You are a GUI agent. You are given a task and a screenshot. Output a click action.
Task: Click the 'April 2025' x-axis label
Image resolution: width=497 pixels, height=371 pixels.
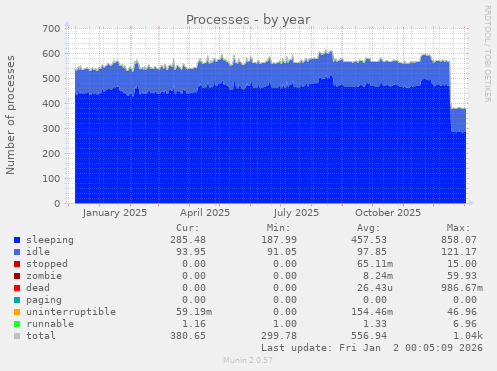205,213
